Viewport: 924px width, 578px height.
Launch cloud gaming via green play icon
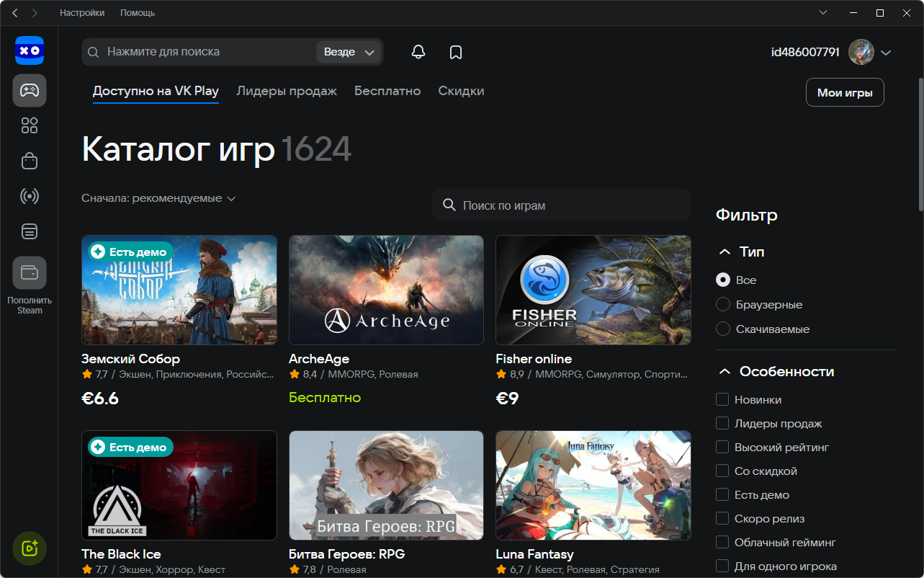pos(30,548)
